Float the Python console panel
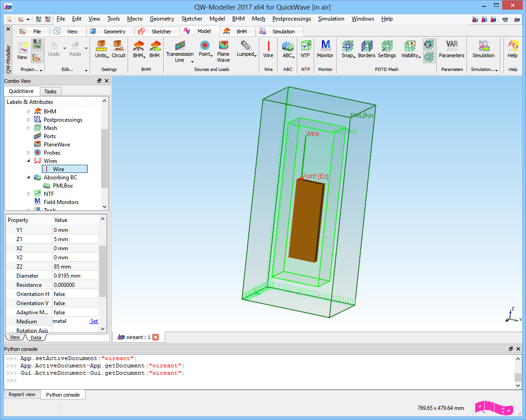This screenshot has height=420, width=526. click(x=511, y=349)
